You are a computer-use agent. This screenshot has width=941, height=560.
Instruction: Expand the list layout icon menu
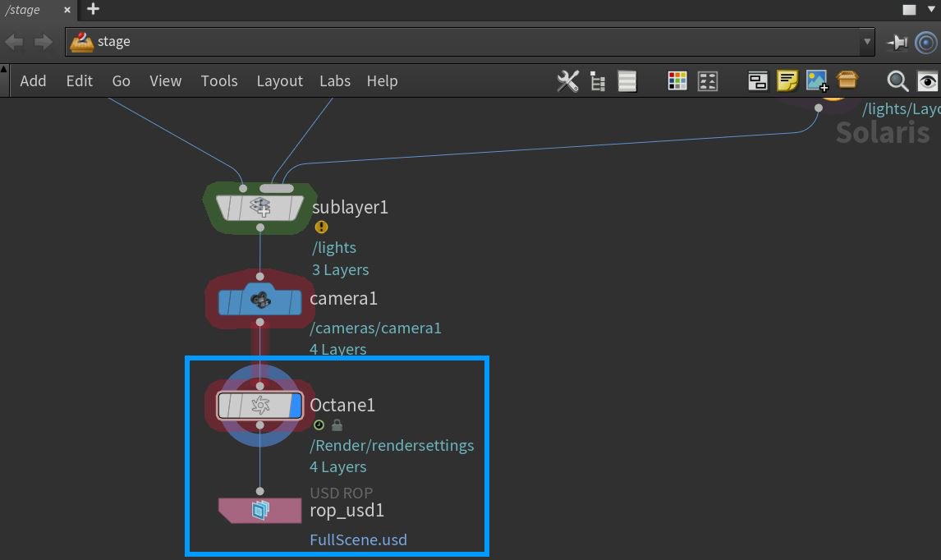tap(627, 80)
